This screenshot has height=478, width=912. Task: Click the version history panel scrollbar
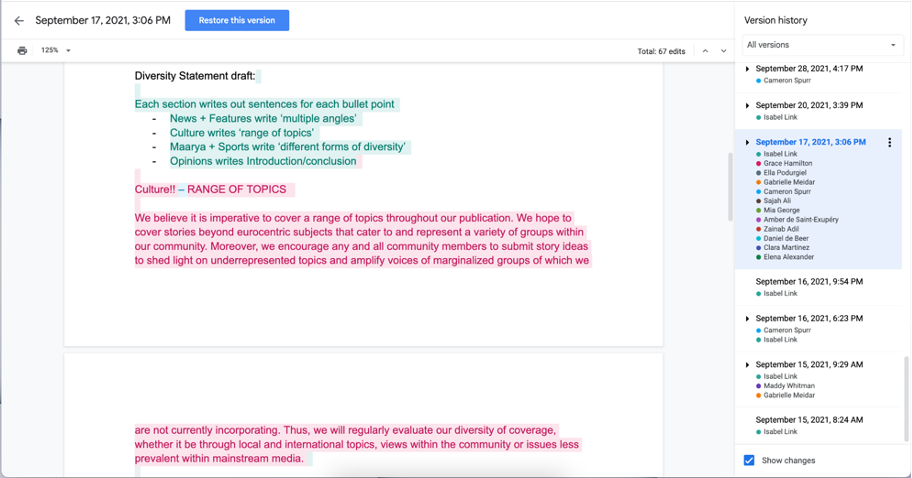pos(905,399)
